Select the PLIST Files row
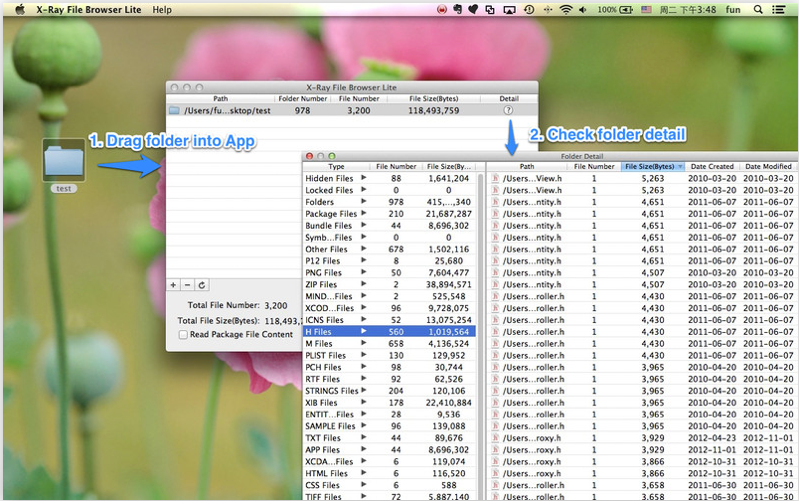 tap(390, 355)
